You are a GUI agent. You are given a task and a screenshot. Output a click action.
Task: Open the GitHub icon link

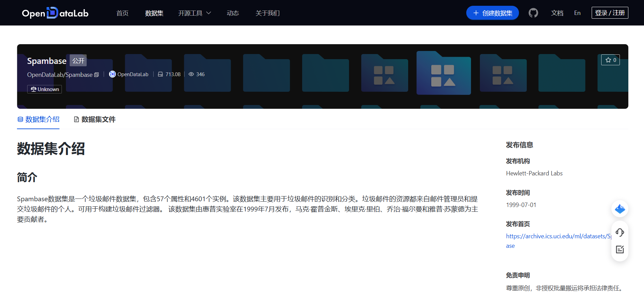(x=533, y=13)
